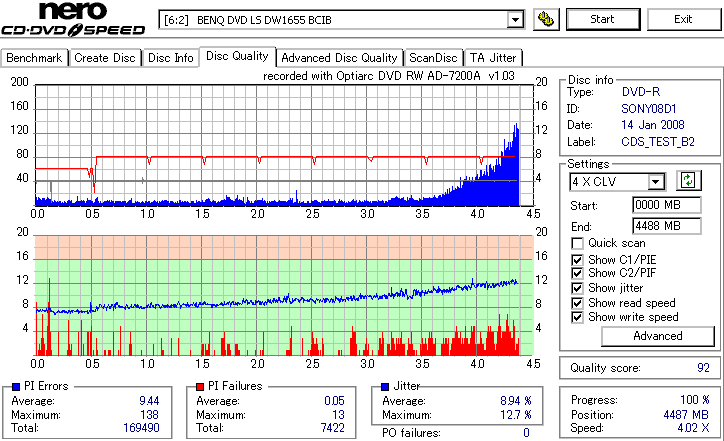This screenshot has height=441, width=724.
Task: Toggle Show write speed checkbox
Action: [577, 317]
